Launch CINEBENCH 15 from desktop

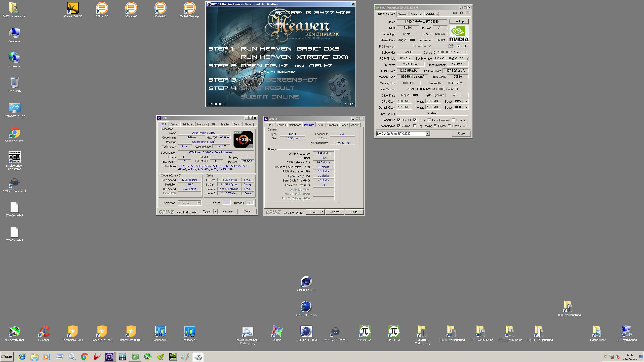pyautogui.click(x=306, y=284)
